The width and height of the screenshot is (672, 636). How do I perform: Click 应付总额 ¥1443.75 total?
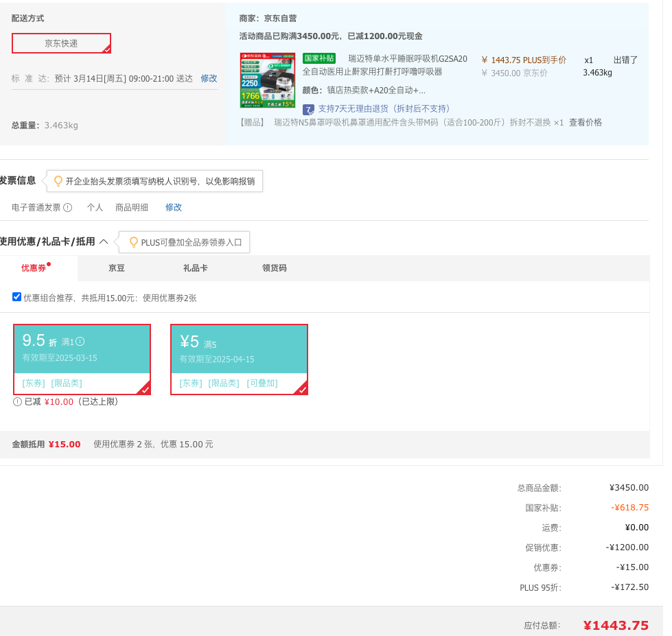coord(616,625)
